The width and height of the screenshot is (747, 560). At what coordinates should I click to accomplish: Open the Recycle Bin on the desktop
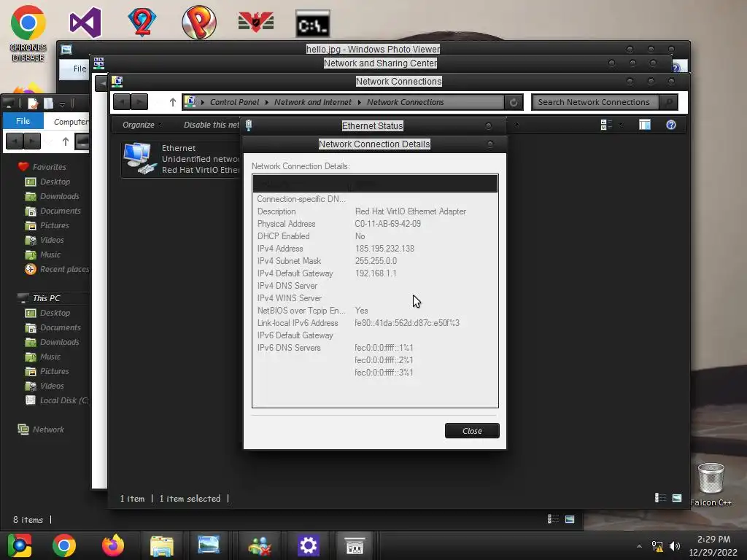[711, 478]
